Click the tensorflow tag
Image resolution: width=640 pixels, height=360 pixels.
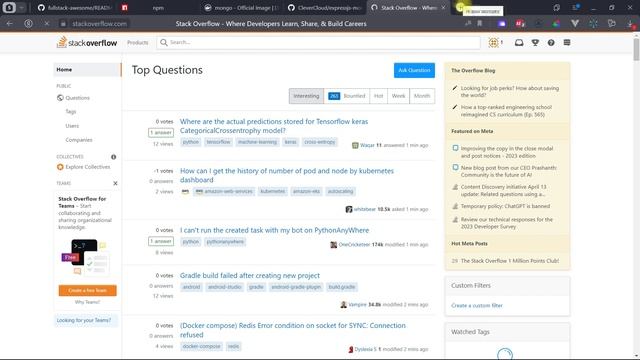(x=218, y=142)
